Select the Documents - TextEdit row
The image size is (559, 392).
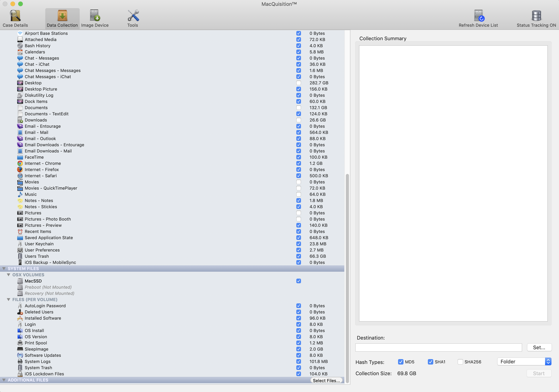coord(172,114)
